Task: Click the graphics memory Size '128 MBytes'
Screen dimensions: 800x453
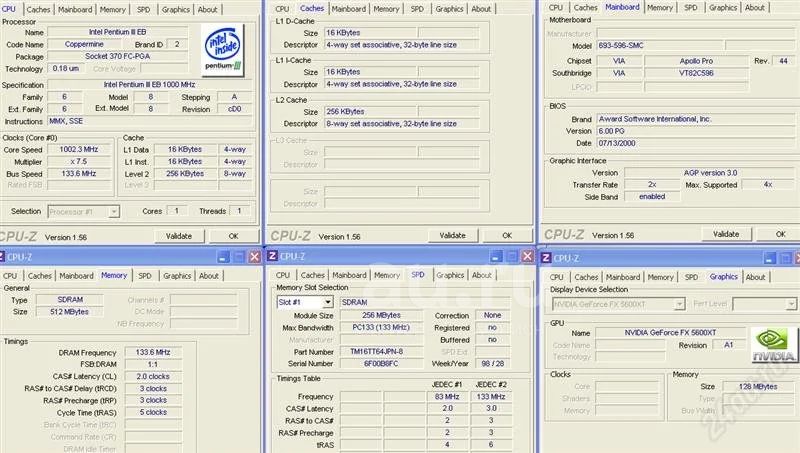Action: point(758,387)
